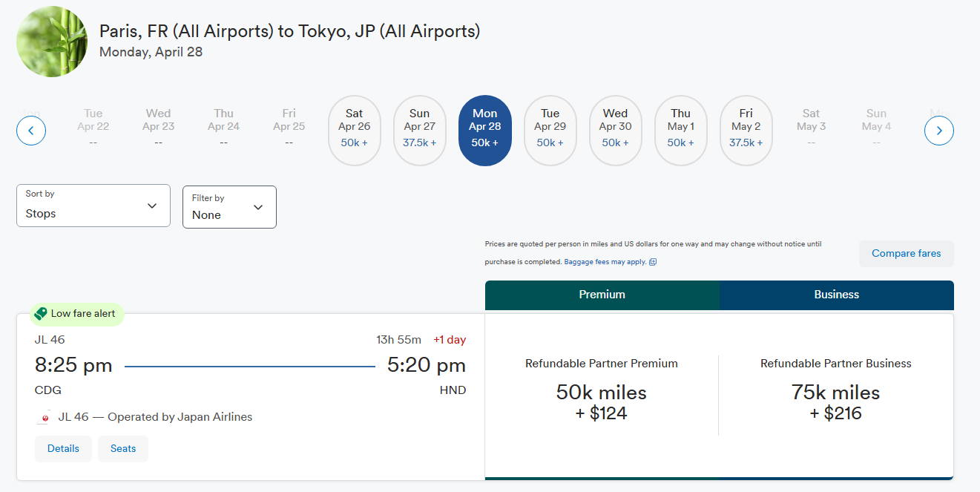Open the Sort by Stops dropdown
This screenshot has height=492, width=980.
93,206
